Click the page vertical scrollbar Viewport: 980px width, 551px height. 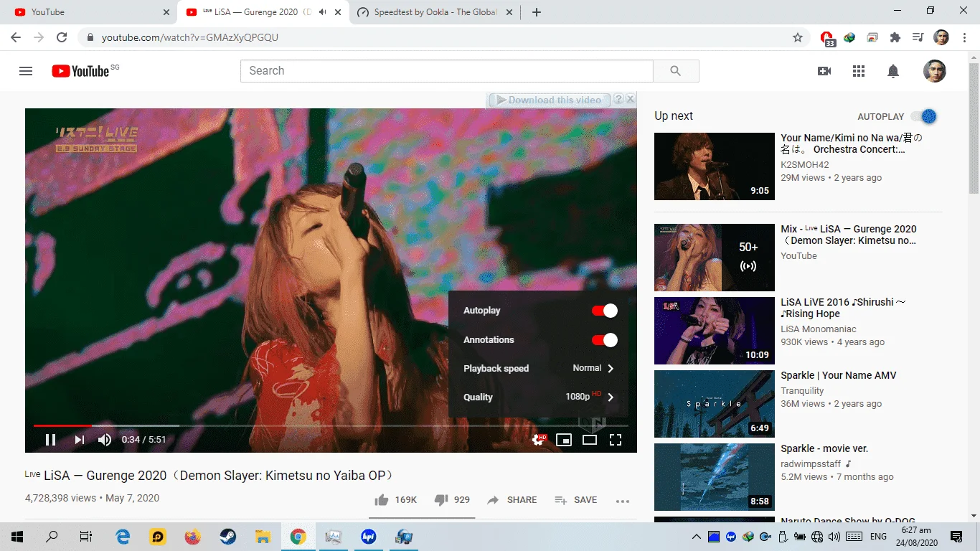click(x=974, y=129)
